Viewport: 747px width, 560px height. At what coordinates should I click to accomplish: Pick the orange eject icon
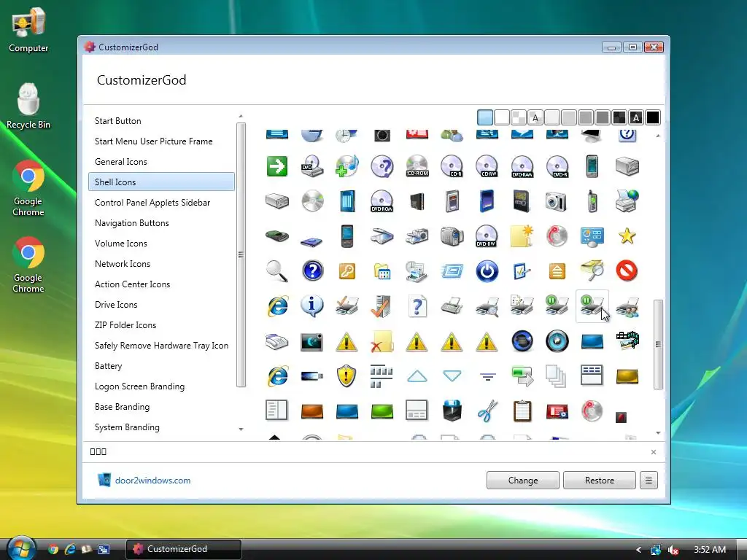[557, 271]
